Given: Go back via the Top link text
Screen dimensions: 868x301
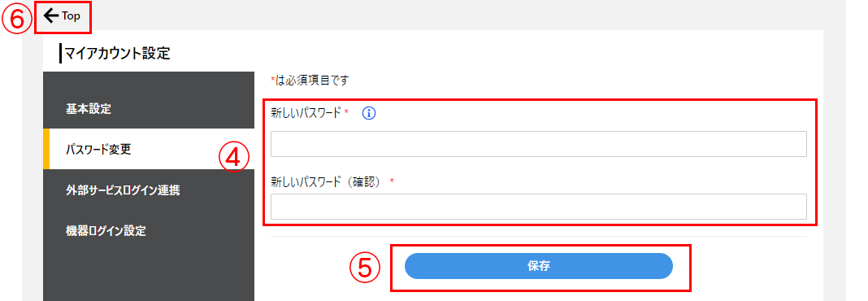Looking at the screenshot, I should 71,16.
